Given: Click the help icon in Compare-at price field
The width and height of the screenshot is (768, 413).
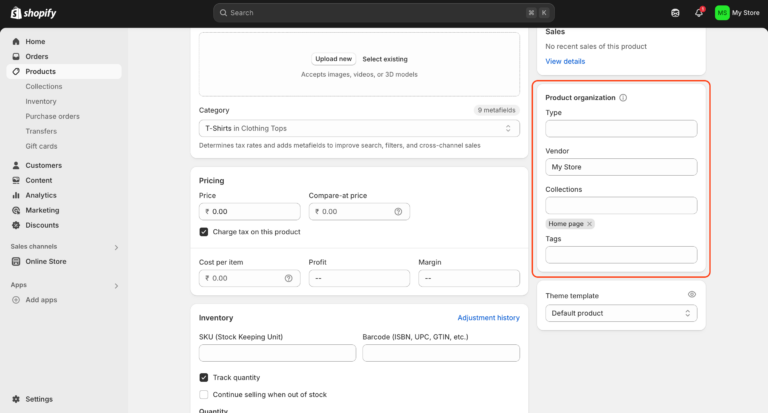Looking at the screenshot, I should 398,212.
